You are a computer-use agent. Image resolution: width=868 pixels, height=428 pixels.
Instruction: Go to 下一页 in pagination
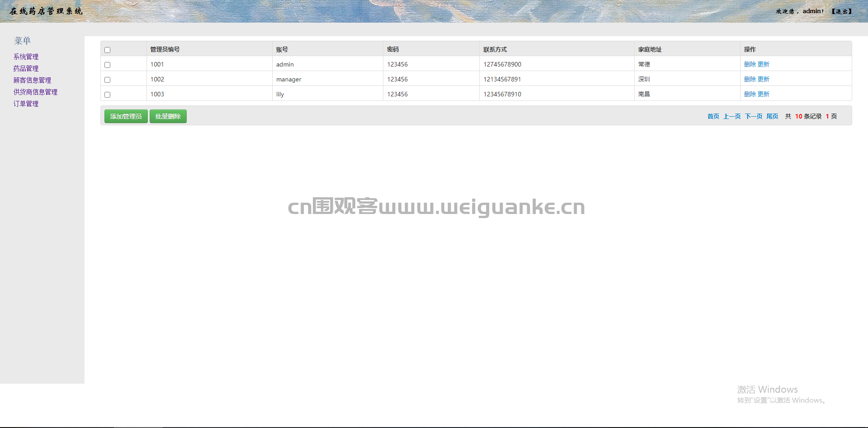point(754,116)
